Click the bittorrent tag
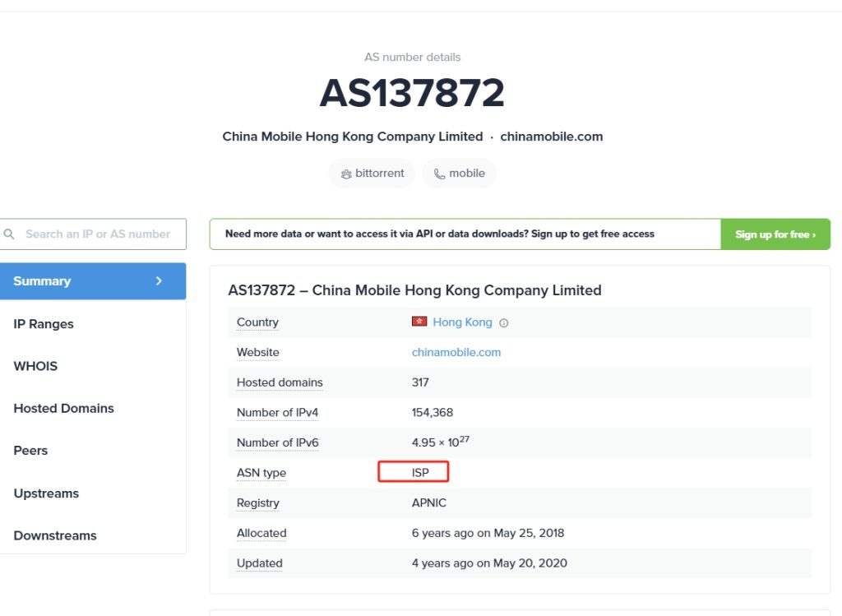The height and width of the screenshot is (616, 842). [372, 174]
